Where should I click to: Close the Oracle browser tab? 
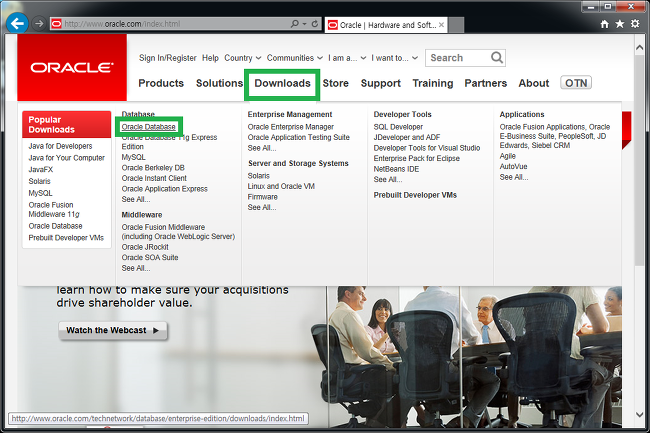click(441, 25)
